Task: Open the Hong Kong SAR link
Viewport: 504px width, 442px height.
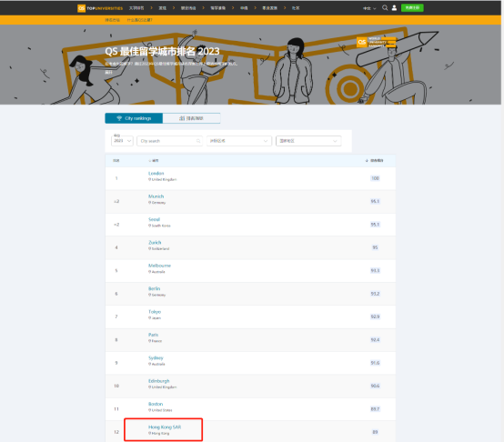Action: click(x=165, y=427)
